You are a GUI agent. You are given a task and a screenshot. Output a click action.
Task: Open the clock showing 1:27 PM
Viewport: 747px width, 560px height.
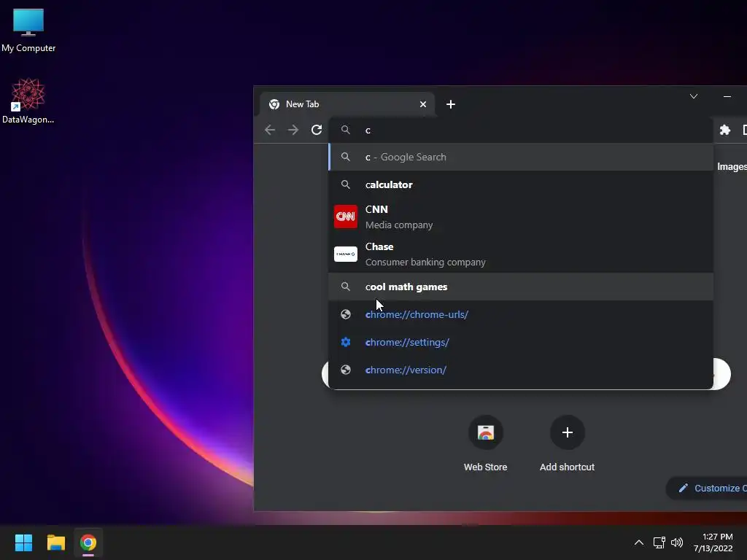713,542
